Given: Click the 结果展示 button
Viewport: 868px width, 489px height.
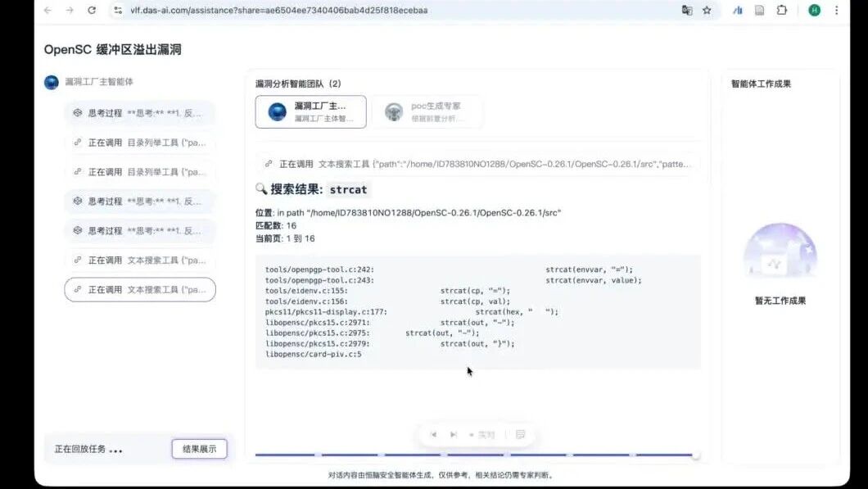Looking at the screenshot, I should [x=199, y=449].
